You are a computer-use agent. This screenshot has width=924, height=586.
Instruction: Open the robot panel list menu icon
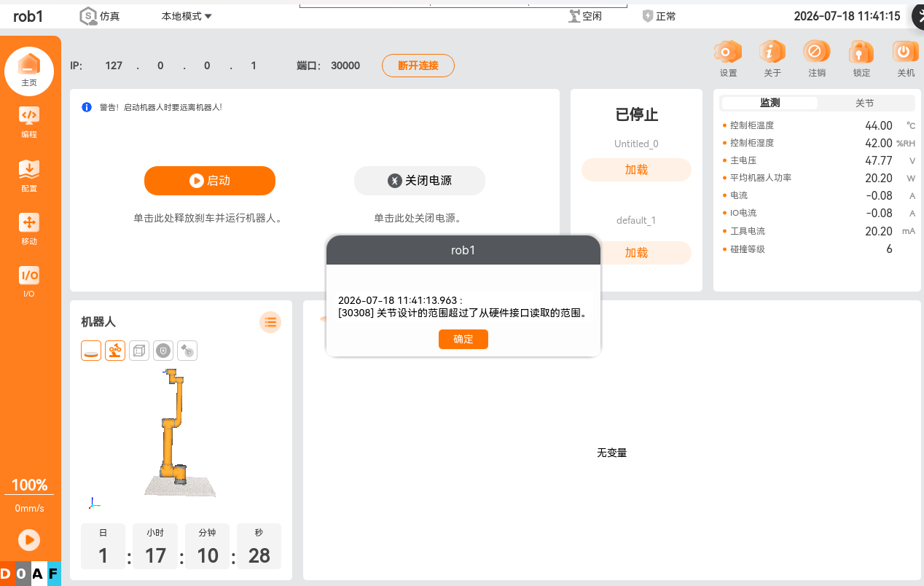[270, 322]
